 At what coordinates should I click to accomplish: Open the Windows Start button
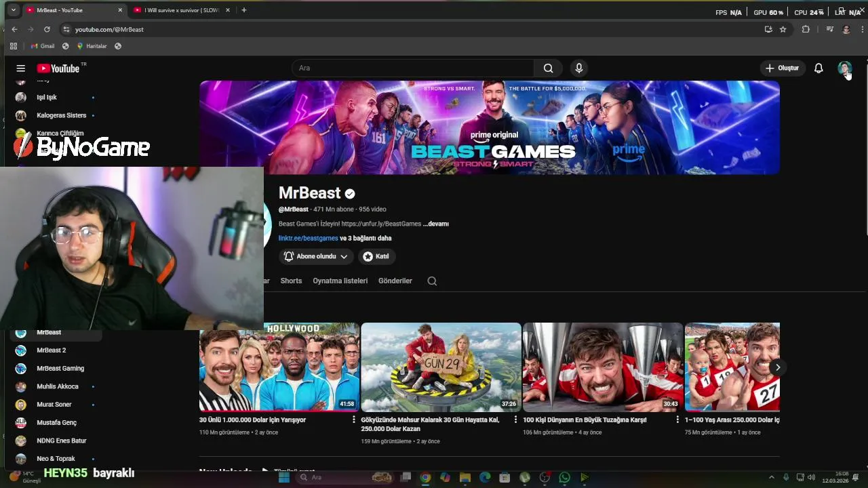[284, 477]
